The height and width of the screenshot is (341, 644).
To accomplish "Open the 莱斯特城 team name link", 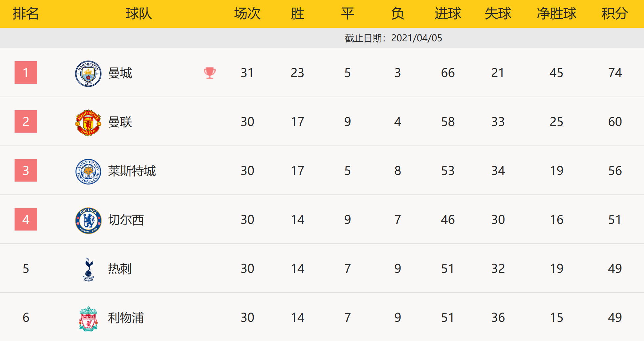I will (132, 171).
